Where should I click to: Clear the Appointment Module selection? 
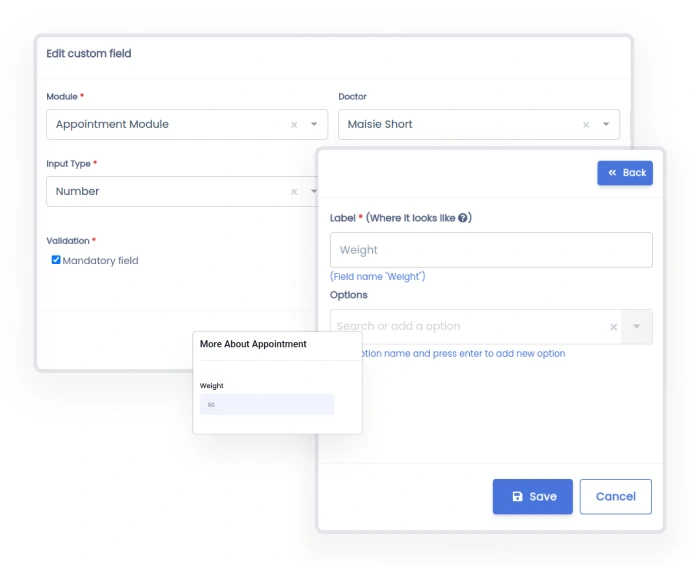click(x=294, y=125)
